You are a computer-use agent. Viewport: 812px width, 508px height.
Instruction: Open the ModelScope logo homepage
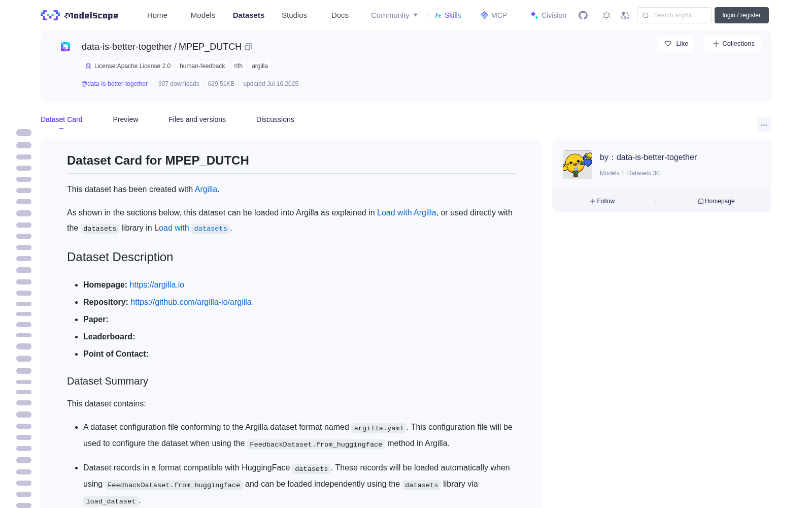pyautogui.click(x=80, y=15)
